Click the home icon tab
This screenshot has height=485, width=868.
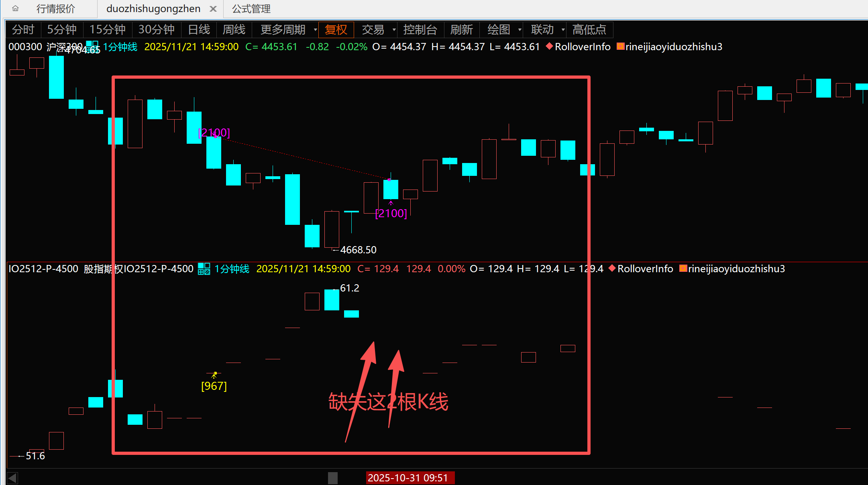click(15, 8)
